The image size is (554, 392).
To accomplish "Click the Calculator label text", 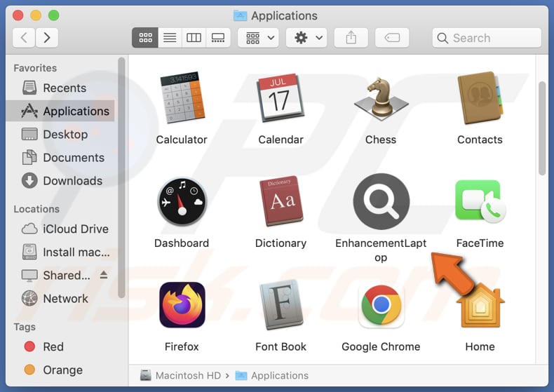I will pos(182,140).
